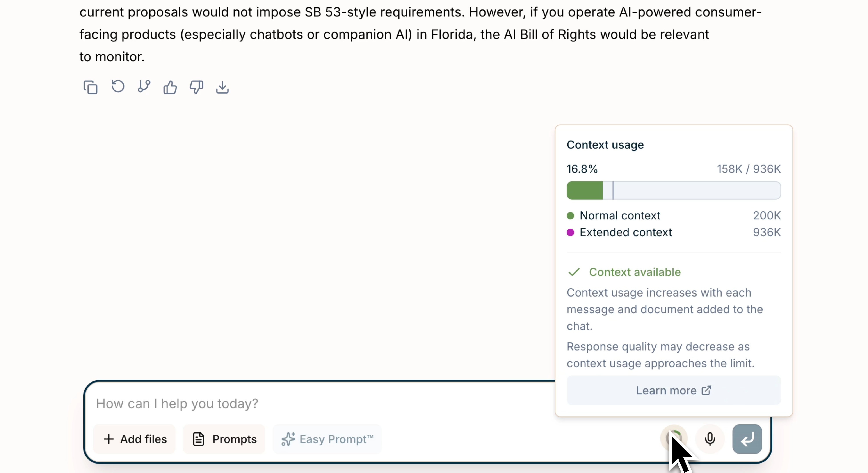Focus the "How can I help you today?" field

click(x=303, y=403)
